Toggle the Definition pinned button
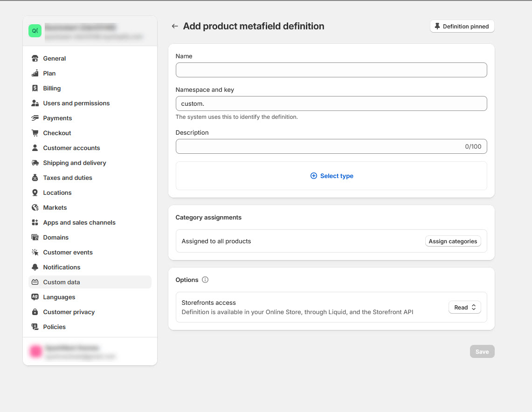 point(462,27)
